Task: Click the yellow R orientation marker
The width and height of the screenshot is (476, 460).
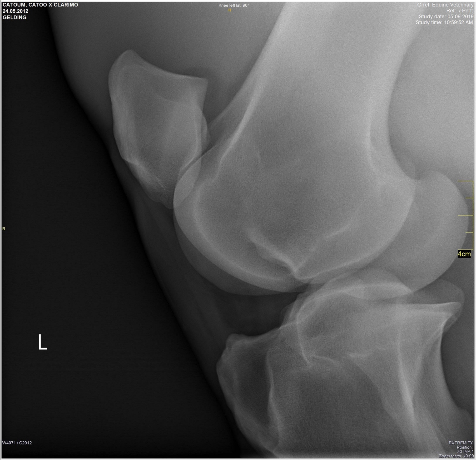Action: 3,228
